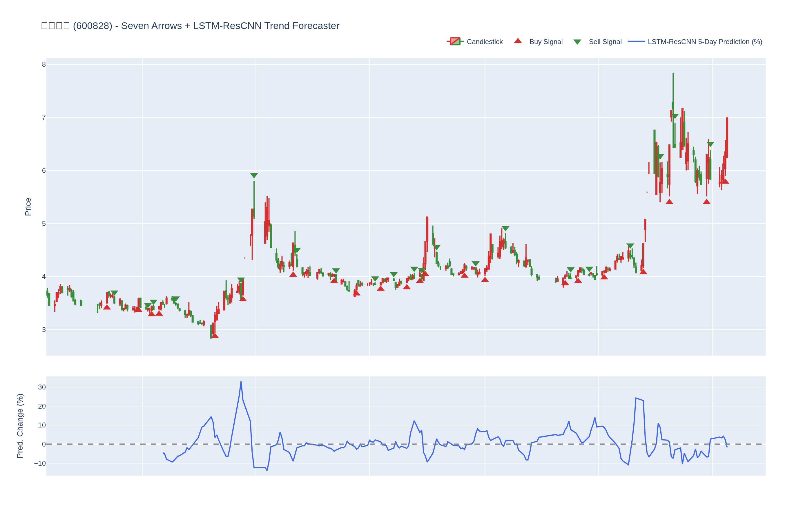Click the prediction line's highest peak above 30
This screenshot has width=812, height=522.
point(241,382)
